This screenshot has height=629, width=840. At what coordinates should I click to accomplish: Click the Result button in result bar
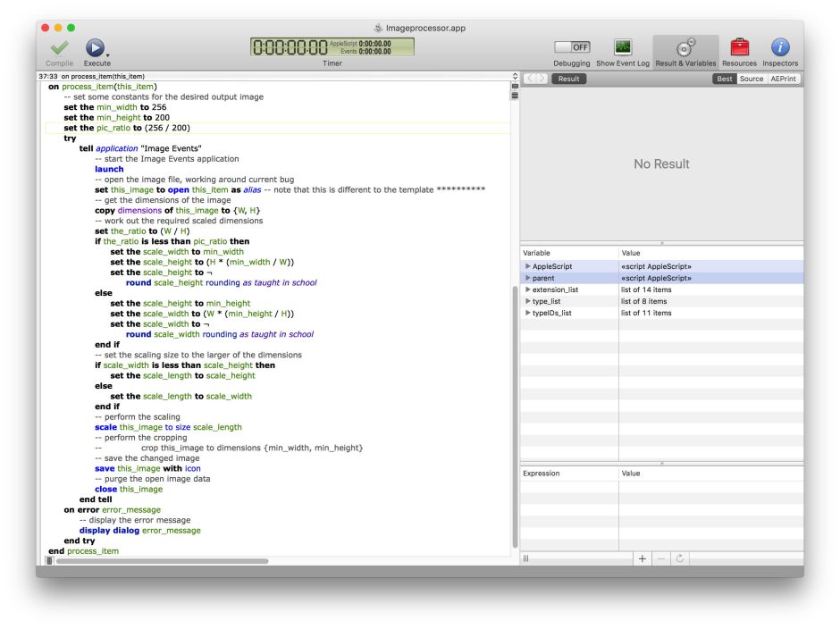[x=568, y=79]
